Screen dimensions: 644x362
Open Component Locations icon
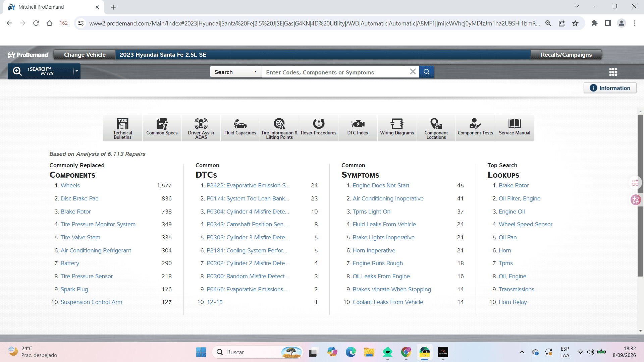436,128
